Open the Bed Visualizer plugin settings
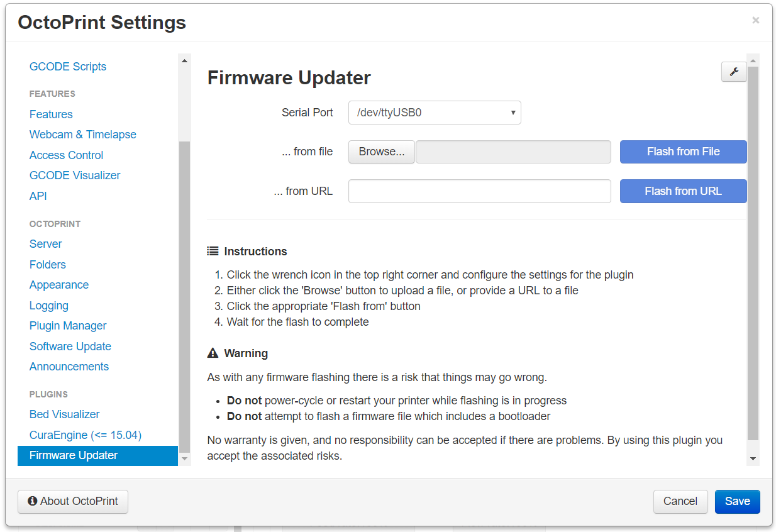The image size is (776, 532). coord(65,414)
